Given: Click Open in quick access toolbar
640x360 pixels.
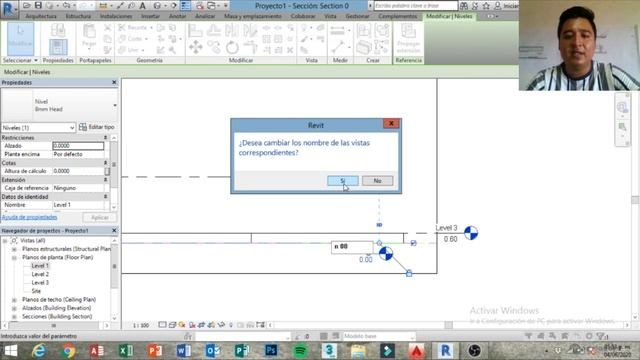Looking at the screenshot, I should pos(27,5).
